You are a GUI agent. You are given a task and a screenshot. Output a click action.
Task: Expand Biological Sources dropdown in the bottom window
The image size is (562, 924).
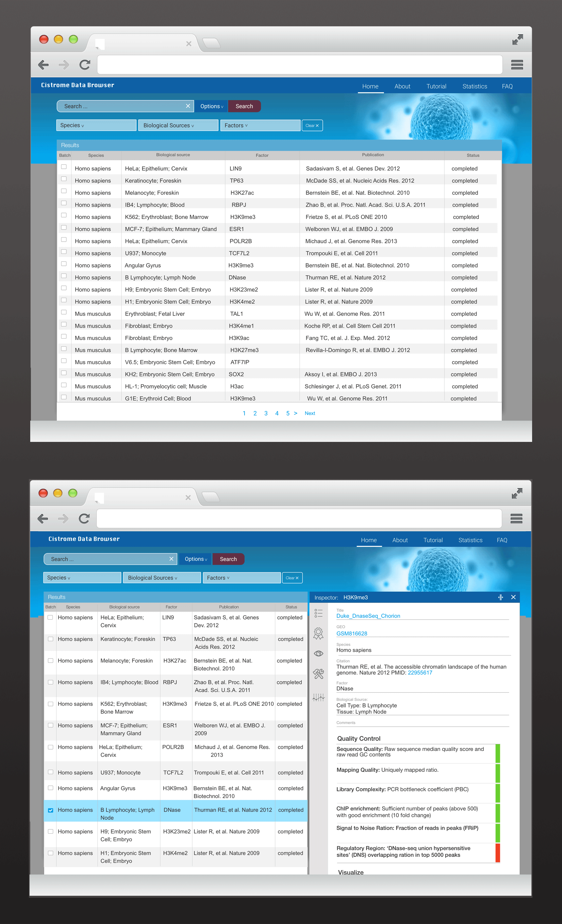coord(161,578)
